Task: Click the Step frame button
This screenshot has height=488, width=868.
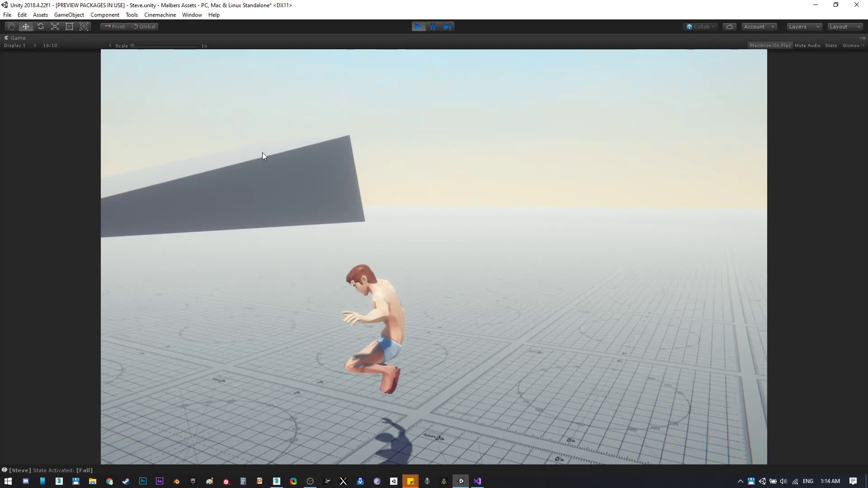Action: (447, 27)
